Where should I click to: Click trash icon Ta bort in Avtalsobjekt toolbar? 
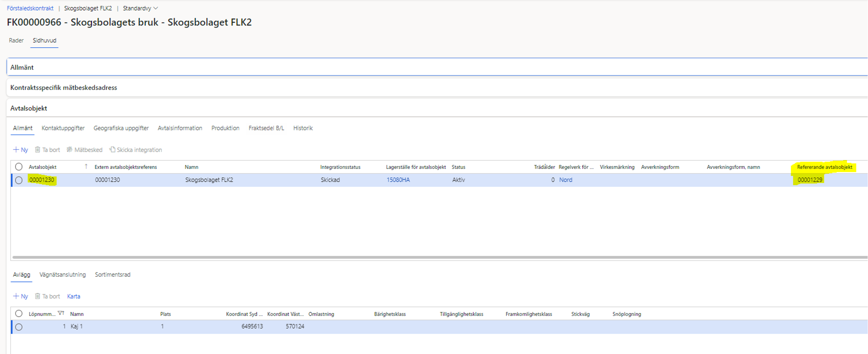[x=38, y=150]
